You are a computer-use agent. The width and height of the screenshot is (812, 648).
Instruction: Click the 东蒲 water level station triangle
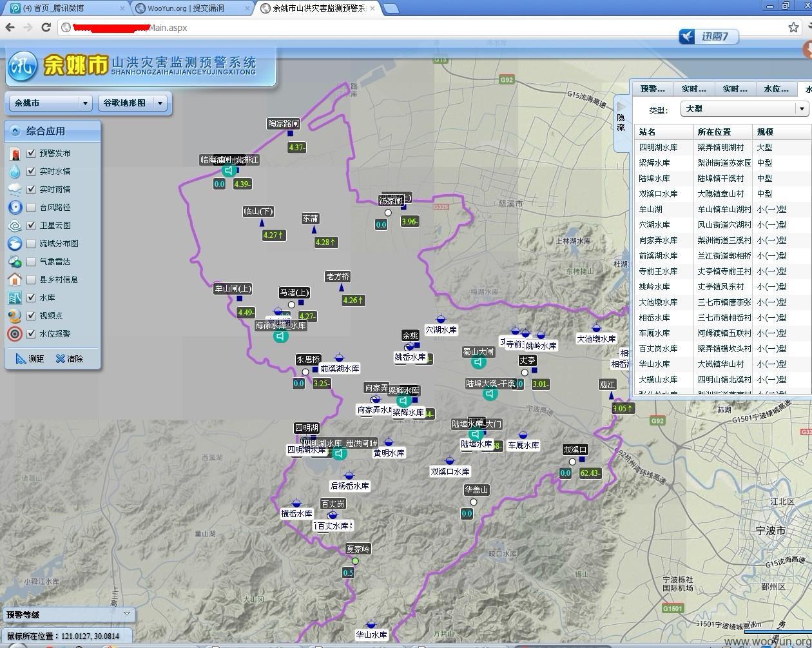314,230
